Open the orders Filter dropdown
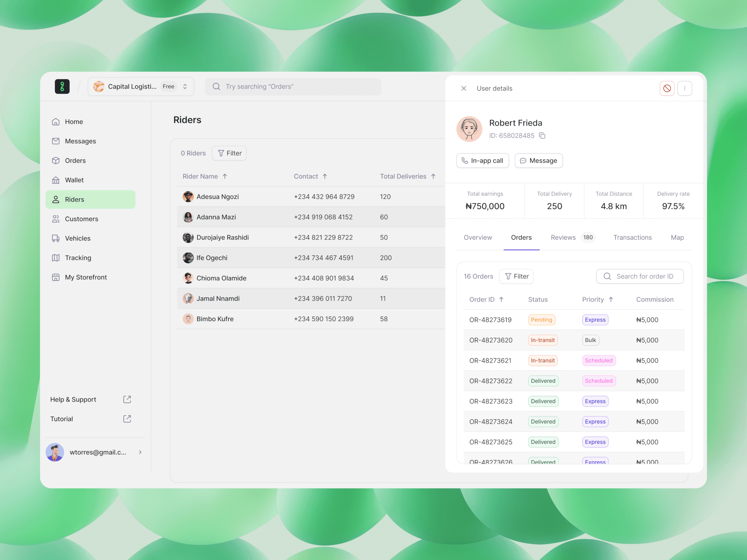747x560 pixels. click(x=516, y=276)
